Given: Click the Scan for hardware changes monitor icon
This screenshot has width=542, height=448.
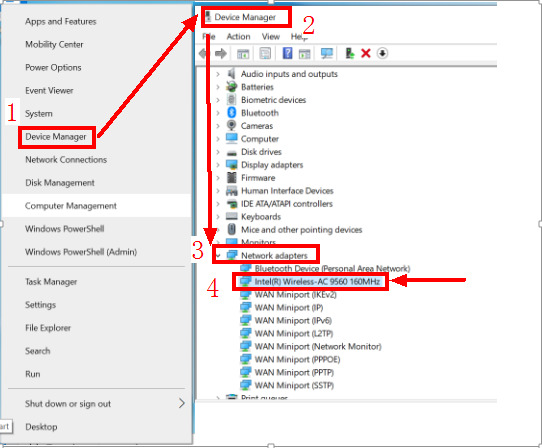Looking at the screenshot, I should click(x=327, y=53).
